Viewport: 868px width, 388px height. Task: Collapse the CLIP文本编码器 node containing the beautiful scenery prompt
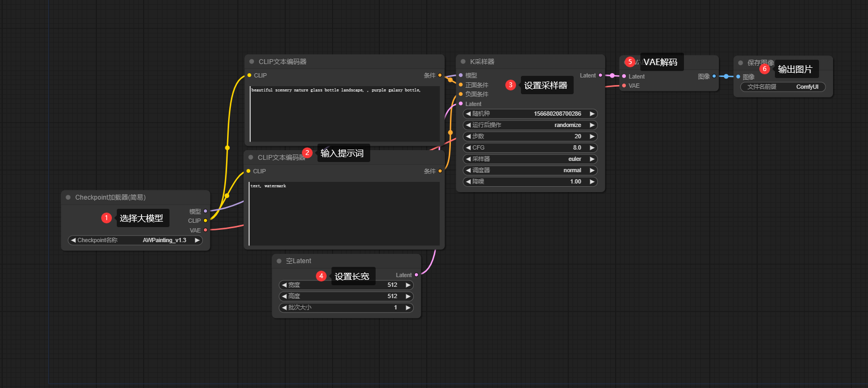pyautogui.click(x=252, y=62)
